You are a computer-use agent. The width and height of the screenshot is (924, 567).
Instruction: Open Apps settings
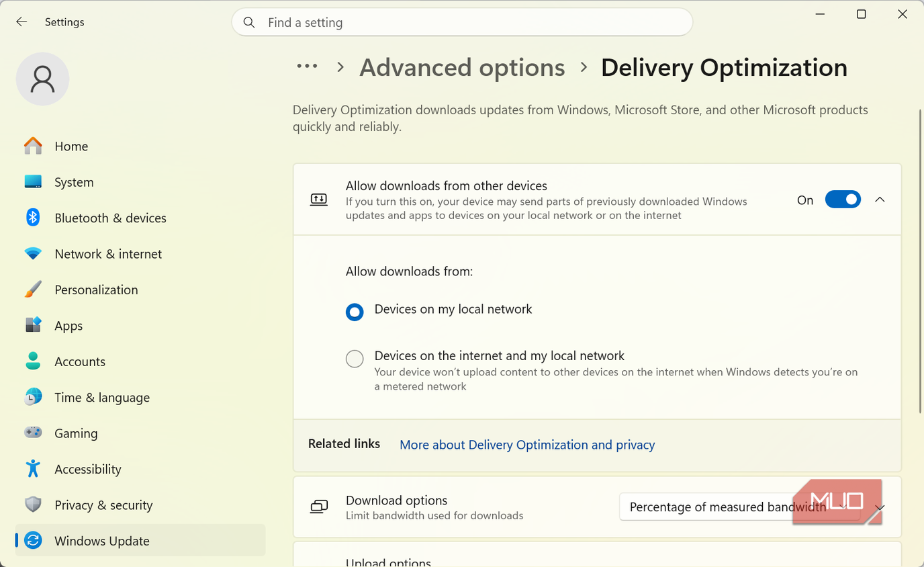pyautogui.click(x=140, y=325)
